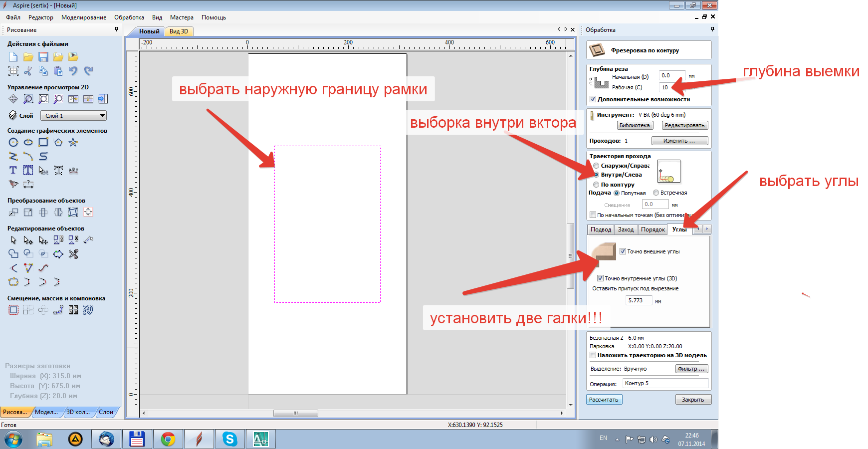Click the Draw Circle tool
This screenshot has height=449, width=868.
point(13,142)
